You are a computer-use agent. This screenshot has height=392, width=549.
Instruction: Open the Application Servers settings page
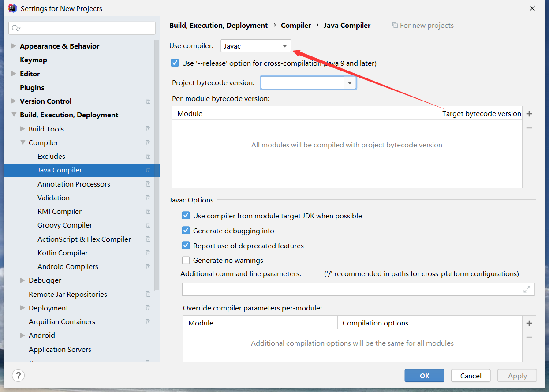point(60,349)
